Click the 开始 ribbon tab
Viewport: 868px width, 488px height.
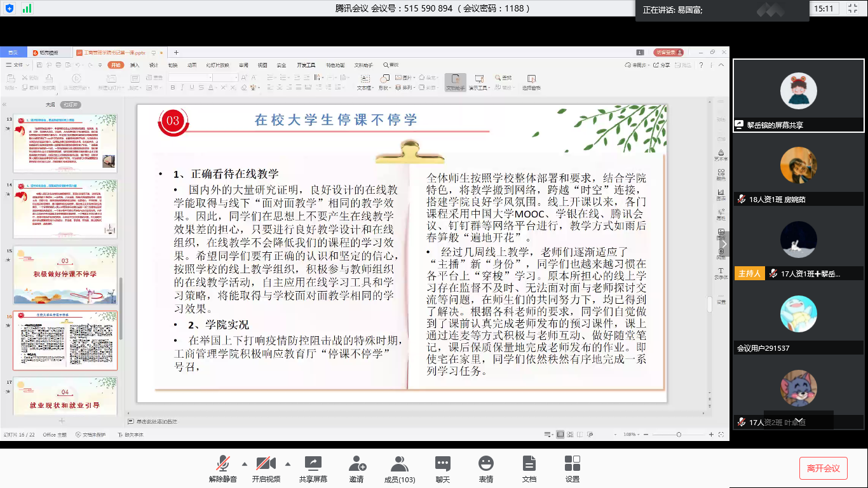pos(116,65)
